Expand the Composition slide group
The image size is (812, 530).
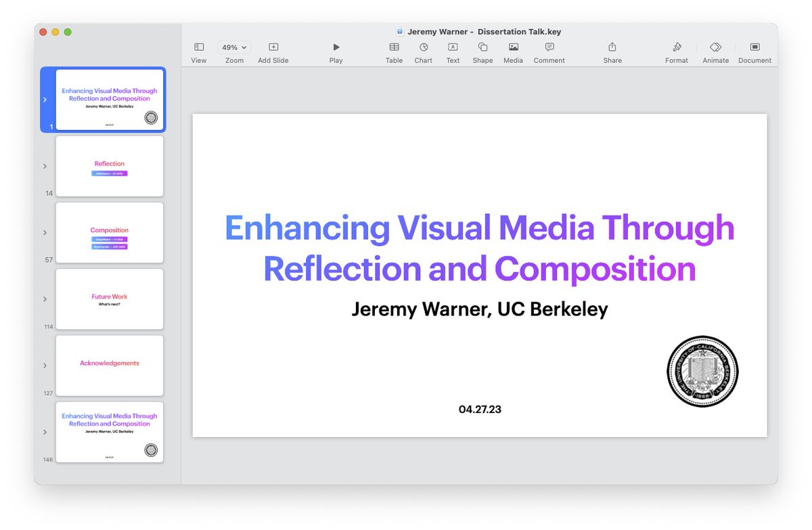pos(45,232)
